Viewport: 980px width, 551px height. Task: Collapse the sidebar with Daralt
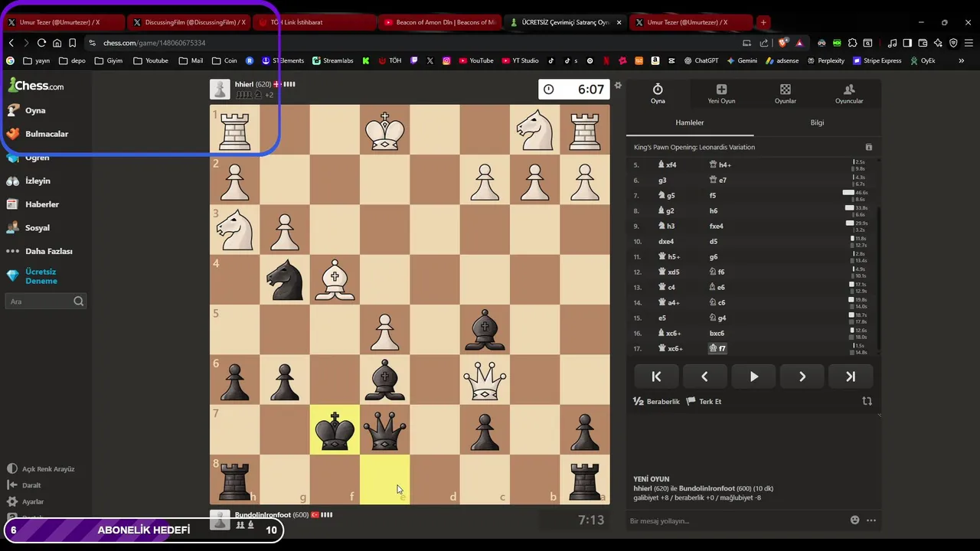point(24,485)
